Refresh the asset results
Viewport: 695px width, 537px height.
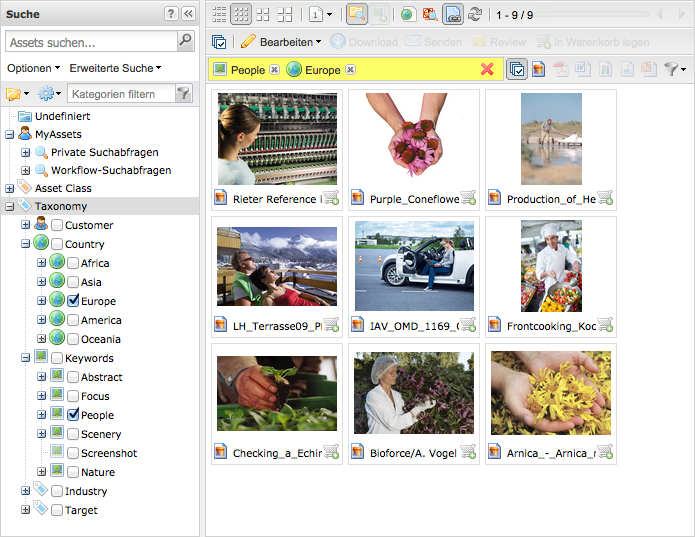pyautogui.click(x=475, y=14)
